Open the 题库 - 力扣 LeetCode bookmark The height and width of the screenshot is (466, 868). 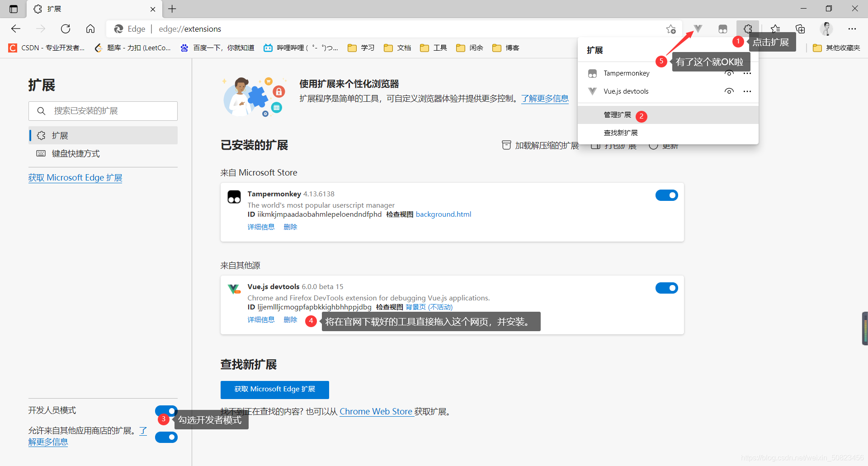pos(132,48)
